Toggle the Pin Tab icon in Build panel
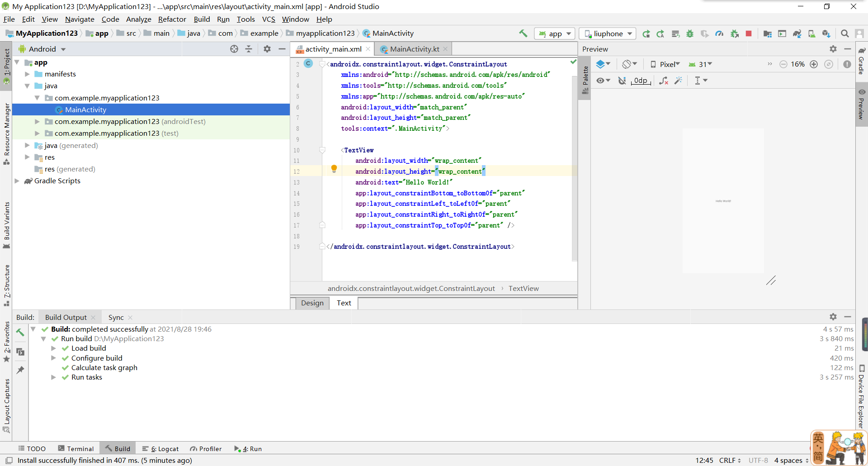 (20, 370)
